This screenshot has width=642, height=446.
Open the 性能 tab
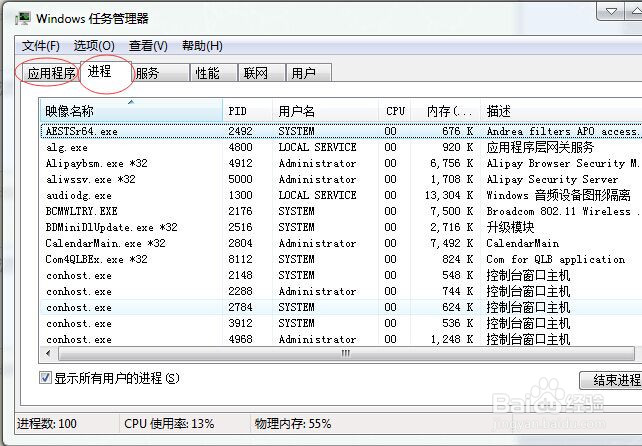point(213,73)
